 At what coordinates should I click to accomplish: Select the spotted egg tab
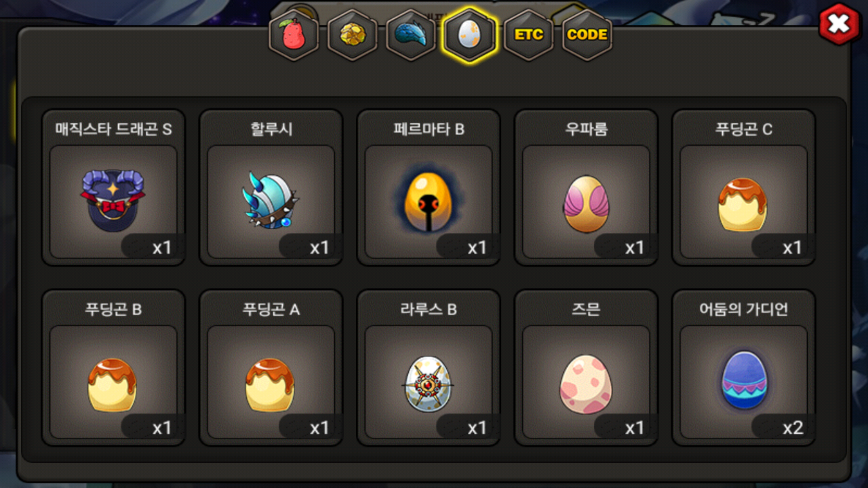point(470,35)
